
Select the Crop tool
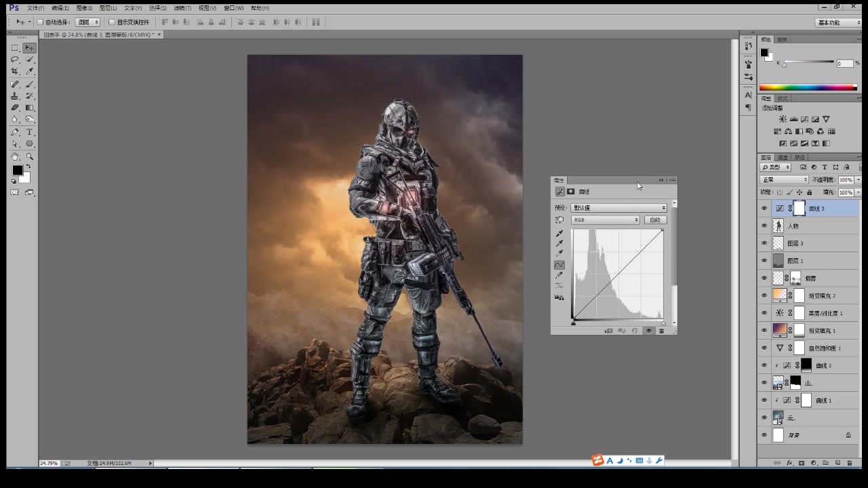[x=15, y=71]
